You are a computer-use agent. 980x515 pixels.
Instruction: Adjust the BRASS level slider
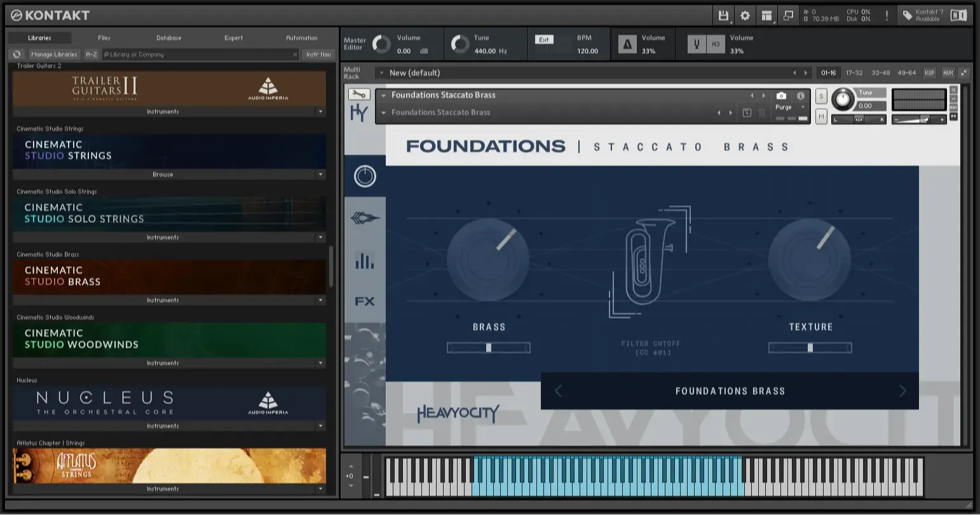pyautogui.click(x=489, y=348)
